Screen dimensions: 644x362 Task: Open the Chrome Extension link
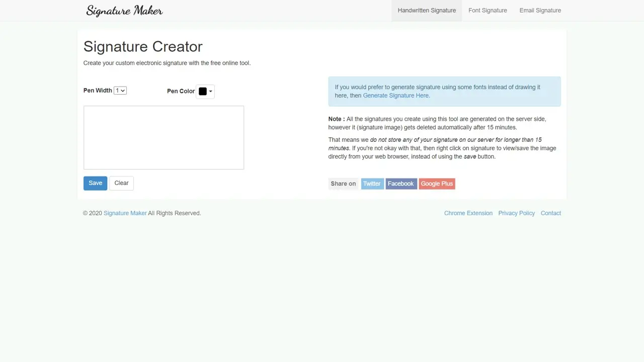point(468,213)
